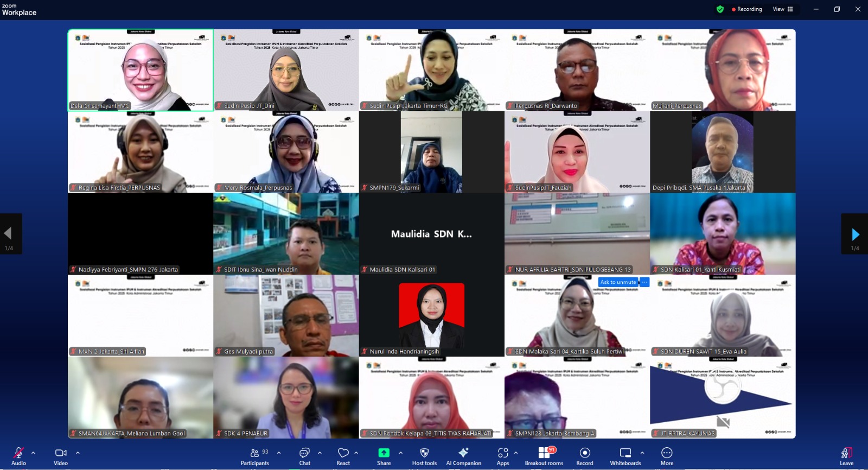Open the Participants panel
868x470 pixels.
coord(254,456)
